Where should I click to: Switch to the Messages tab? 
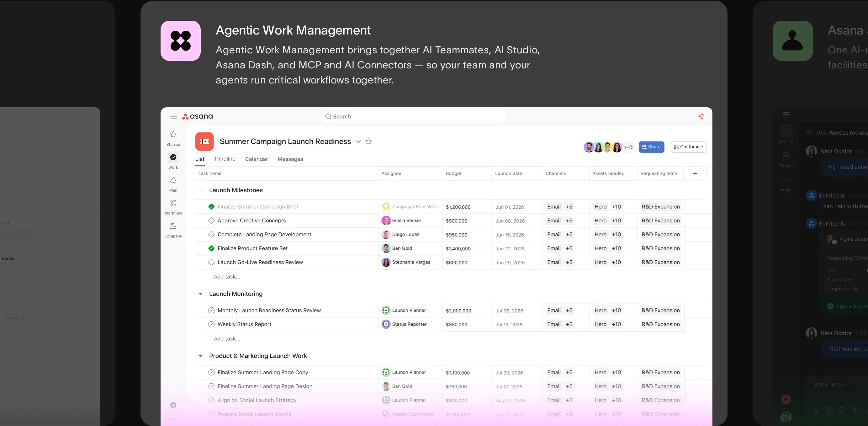290,159
